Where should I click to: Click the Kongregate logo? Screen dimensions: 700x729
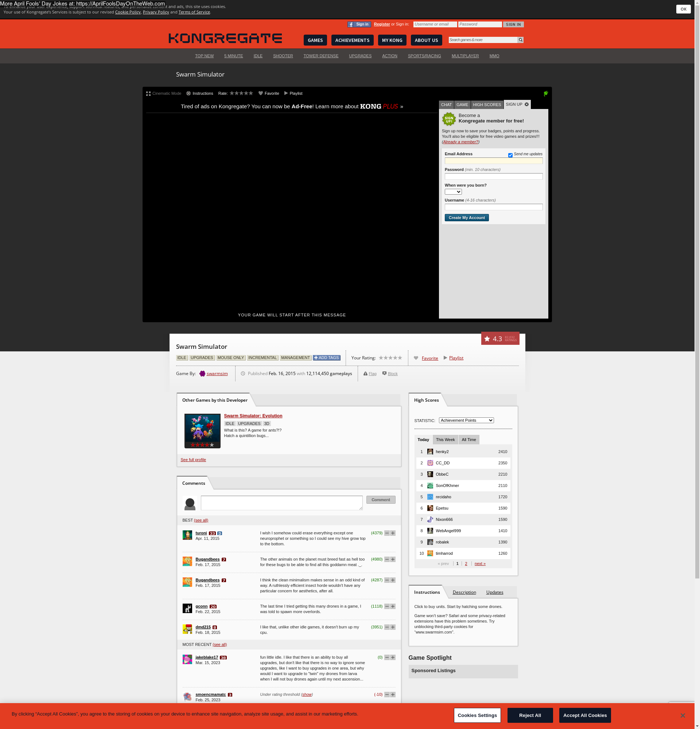[x=225, y=38]
